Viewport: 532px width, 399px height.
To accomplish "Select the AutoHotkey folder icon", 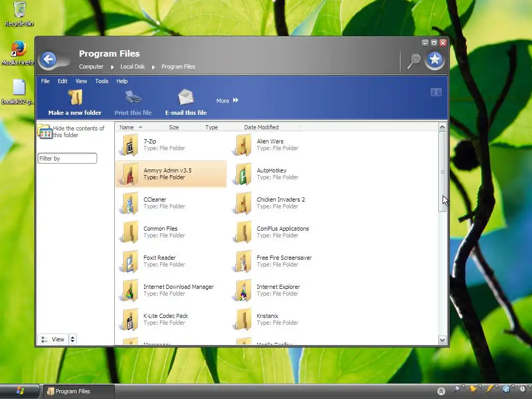I will (243, 175).
